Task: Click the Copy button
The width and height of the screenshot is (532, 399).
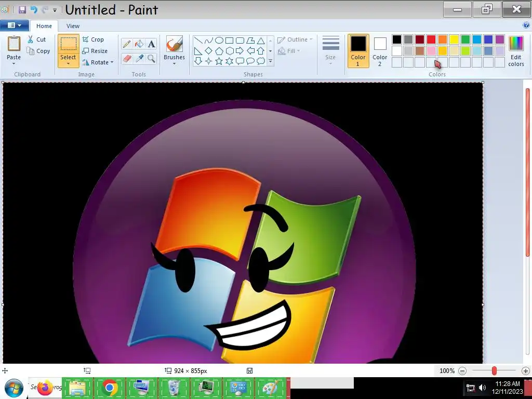Action: [x=38, y=51]
